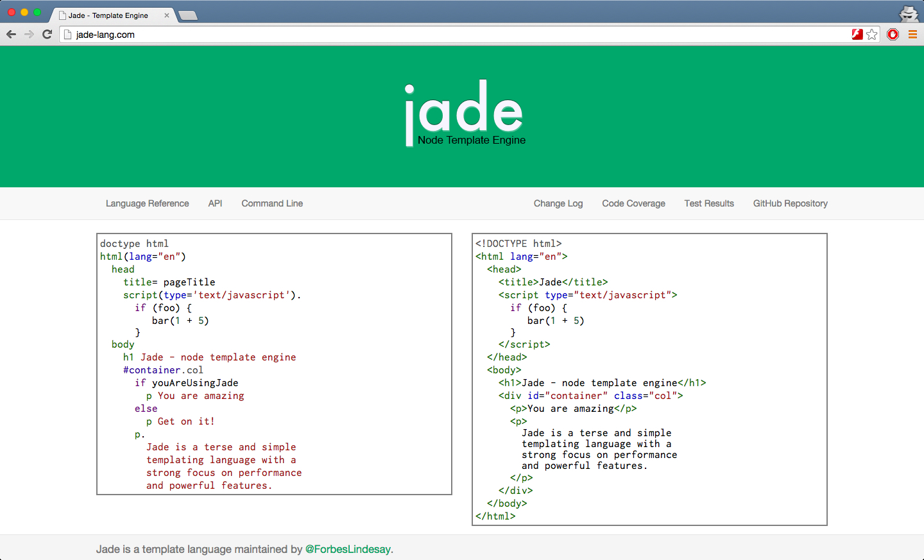Viewport: 924px width, 560px height.
Task: Open the Chrome hamburger menu
Action: pyautogui.click(x=912, y=34)
